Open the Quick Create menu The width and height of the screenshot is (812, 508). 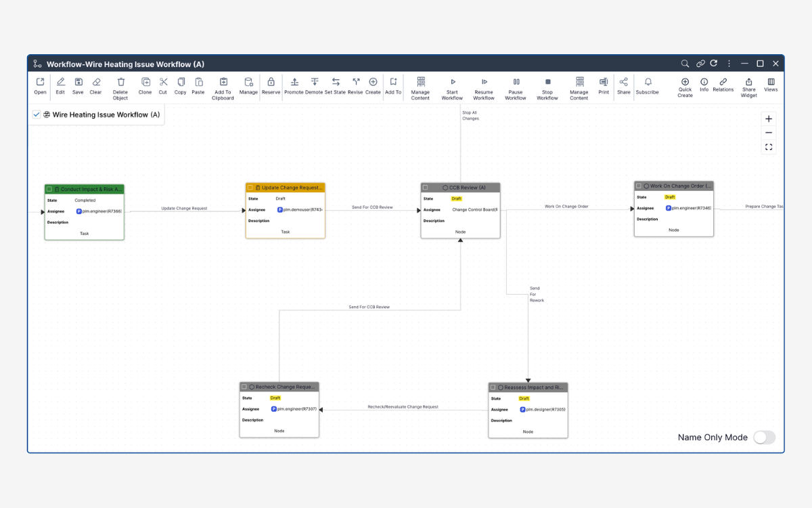click(x=685, y=82)
